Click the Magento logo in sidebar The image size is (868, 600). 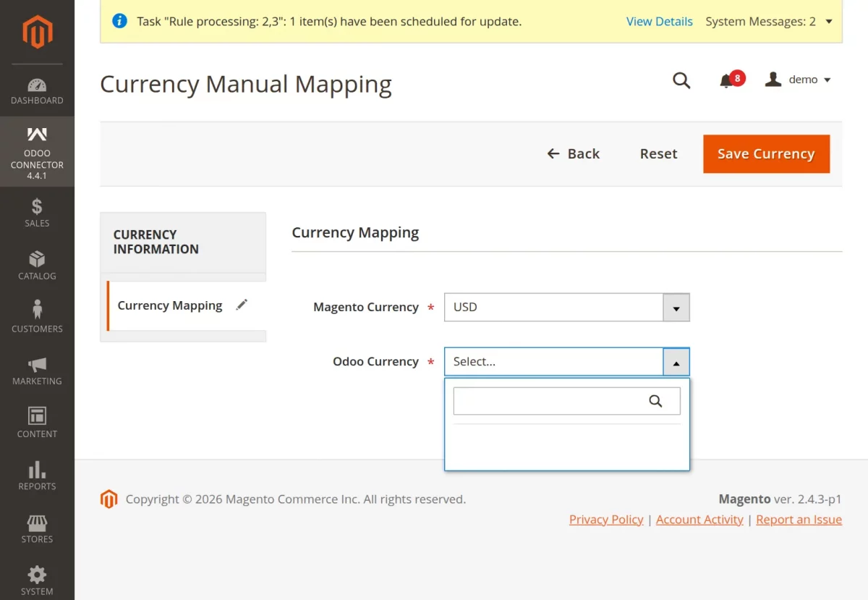point(37,32)
